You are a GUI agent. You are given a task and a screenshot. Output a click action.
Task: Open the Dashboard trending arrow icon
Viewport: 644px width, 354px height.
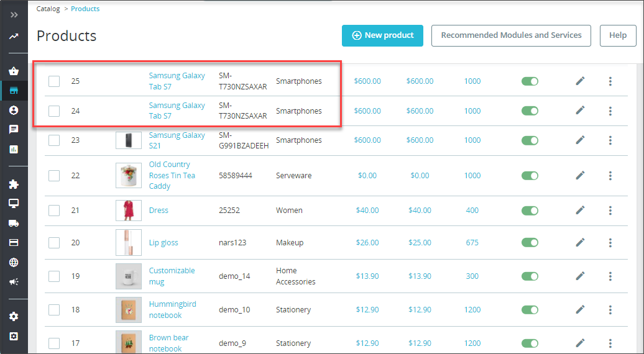(14, 37)
